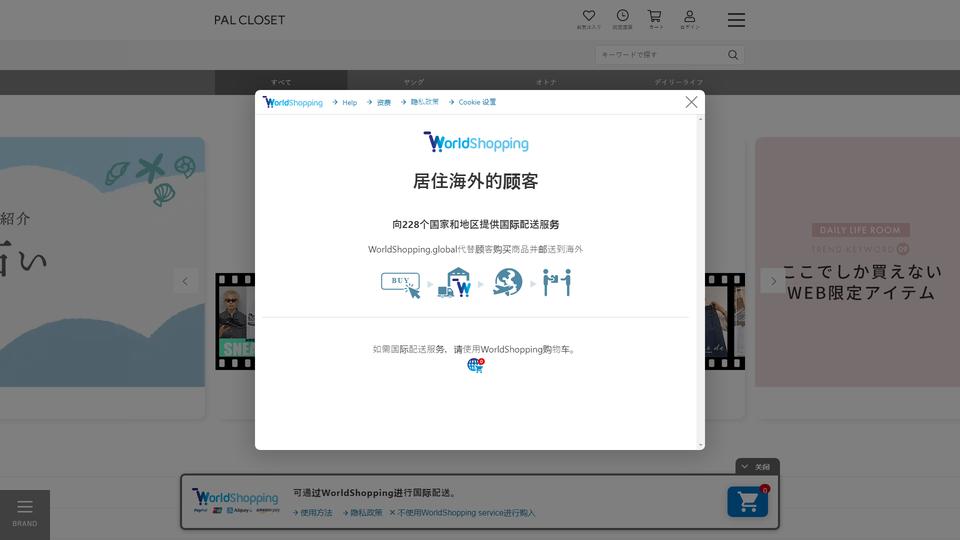Open the shopping cart icon in the site header
The width and height of the screenshot is (960, 540).
[655, 19]
